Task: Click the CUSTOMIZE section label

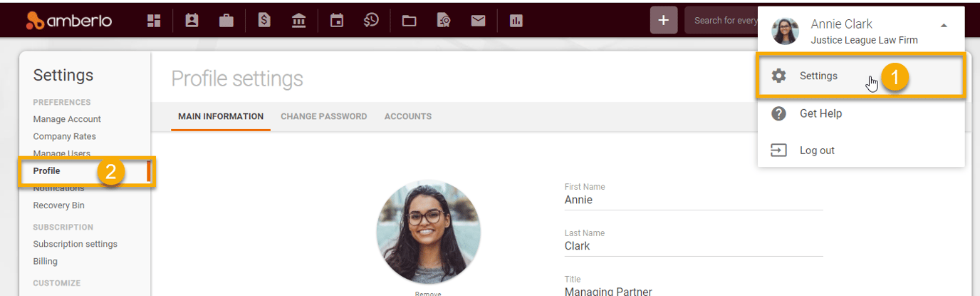Action: 57,282
